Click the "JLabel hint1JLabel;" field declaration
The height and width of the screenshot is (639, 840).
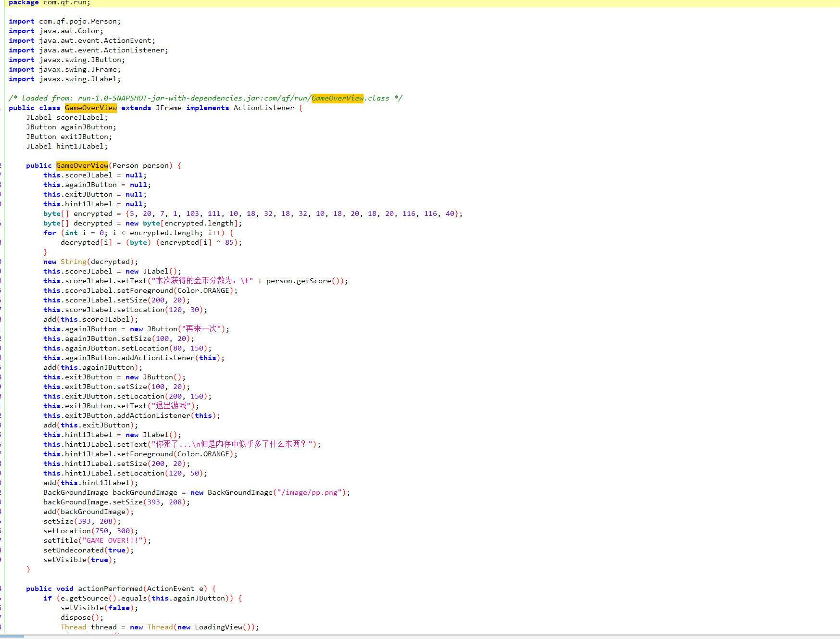pos(67,146)
